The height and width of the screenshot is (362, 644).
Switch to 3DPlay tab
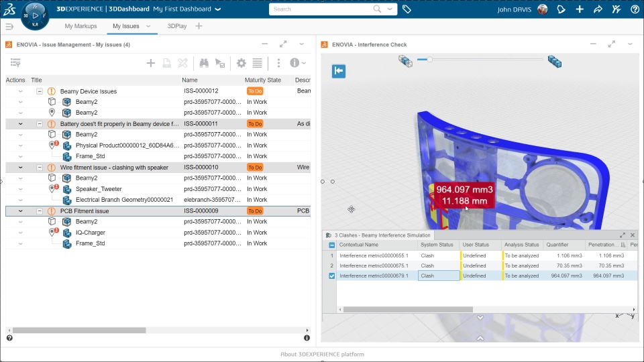point(177,26)
